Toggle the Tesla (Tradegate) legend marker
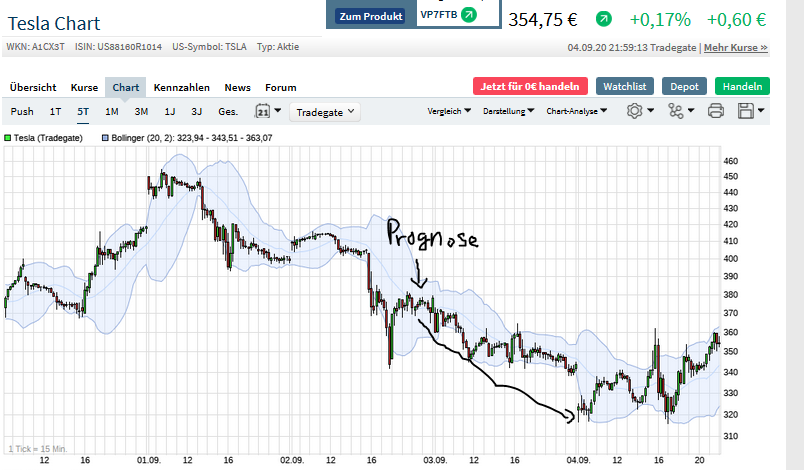Screen dimensions: 804x470 (x=8, y=138)
